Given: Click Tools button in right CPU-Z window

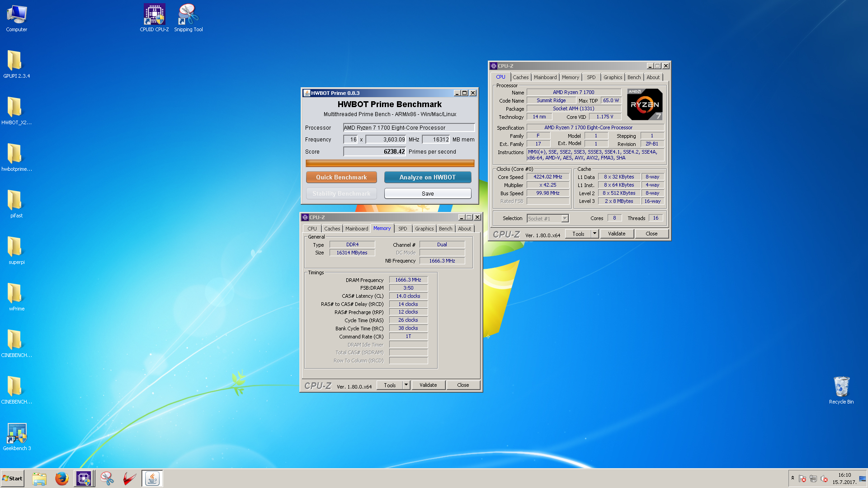Looking at the screenshot, I should (x=578, y=234).
